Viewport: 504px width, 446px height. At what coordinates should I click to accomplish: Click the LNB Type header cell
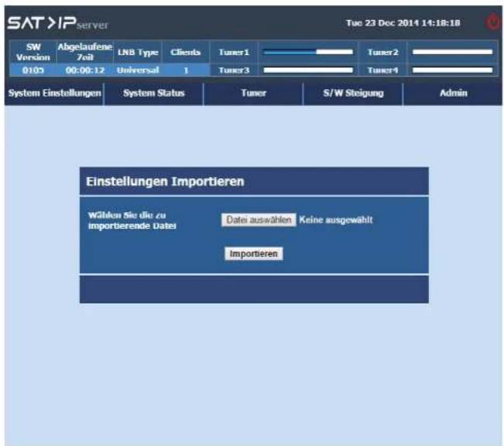pyautogui.click(x=138, y=52)
